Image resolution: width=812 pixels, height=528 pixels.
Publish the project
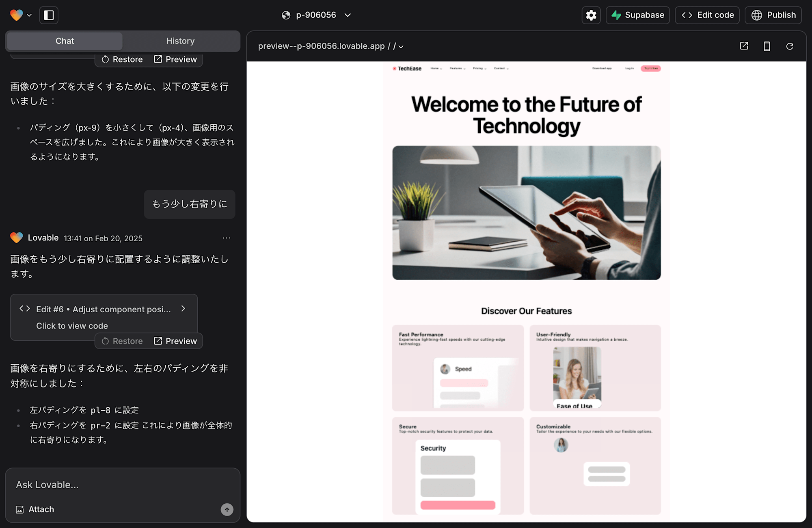click(x=773, y=15)
